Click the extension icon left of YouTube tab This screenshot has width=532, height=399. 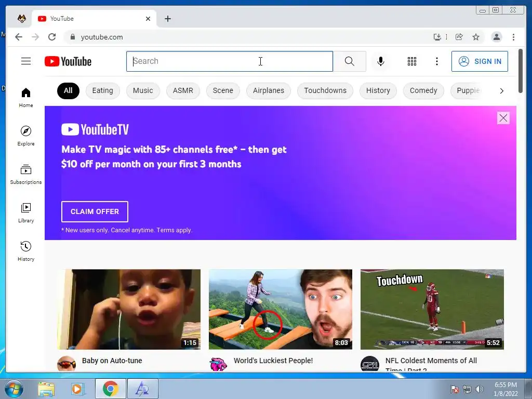coord(22,19)
